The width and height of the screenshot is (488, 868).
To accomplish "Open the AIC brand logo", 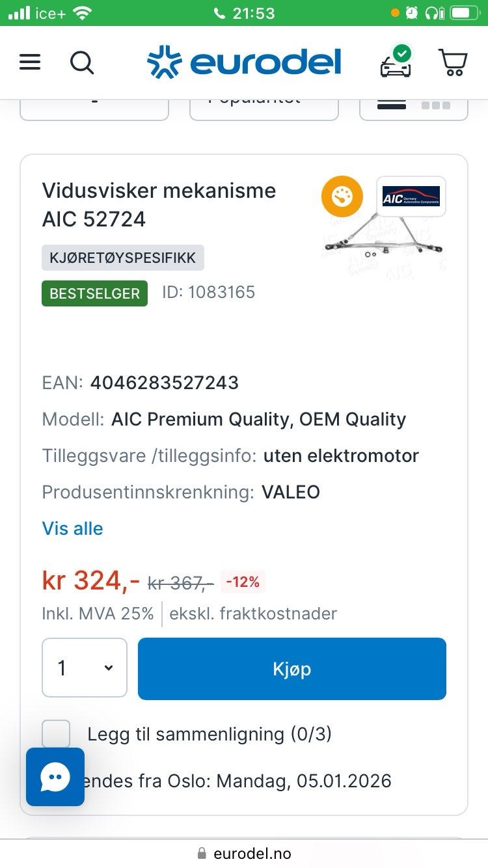I will pyautogui.click(x=411, y=196).
